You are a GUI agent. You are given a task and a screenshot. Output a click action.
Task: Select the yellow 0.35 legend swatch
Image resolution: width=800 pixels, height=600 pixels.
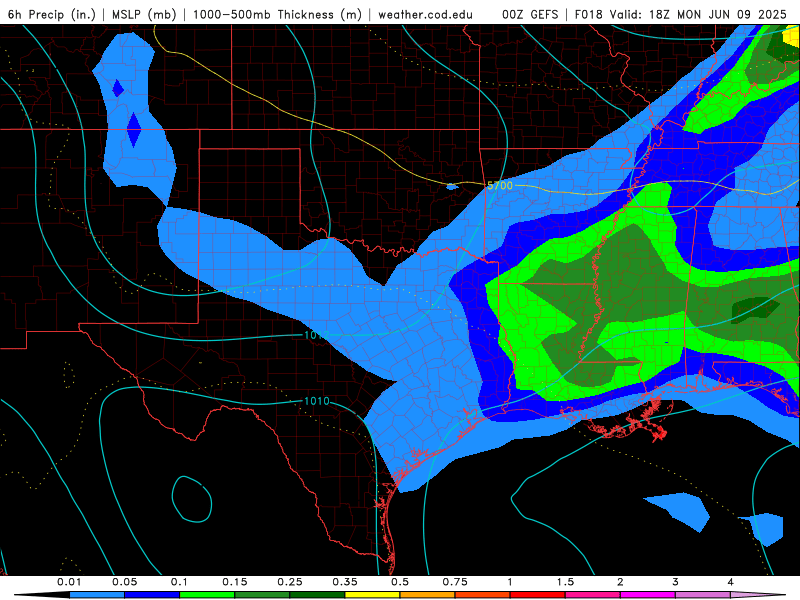click(372, 595)
